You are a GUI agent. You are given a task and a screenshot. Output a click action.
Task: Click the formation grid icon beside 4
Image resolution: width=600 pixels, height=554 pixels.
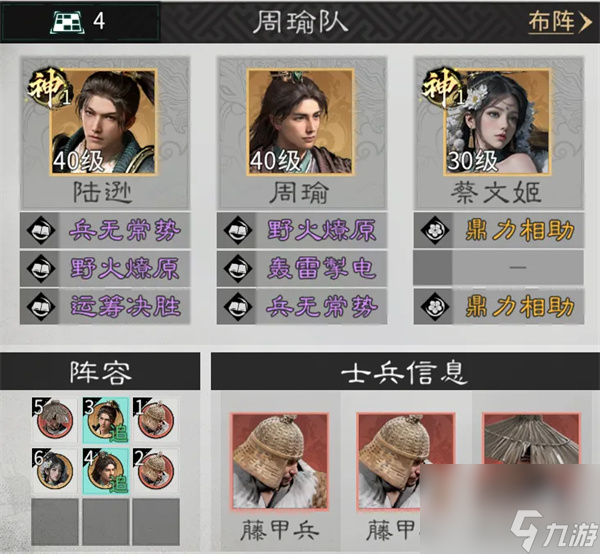[x=67, y=22]
